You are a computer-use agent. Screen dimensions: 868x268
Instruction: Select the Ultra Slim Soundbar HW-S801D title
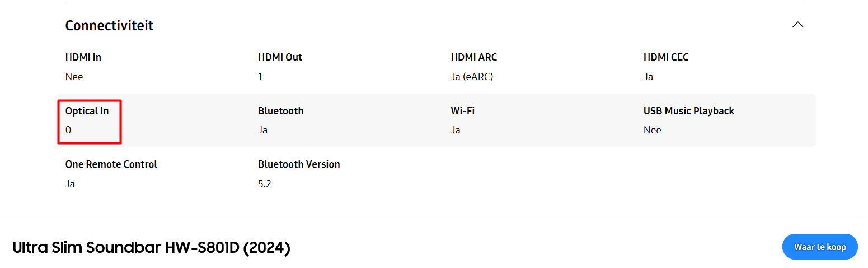click(151, 247)
